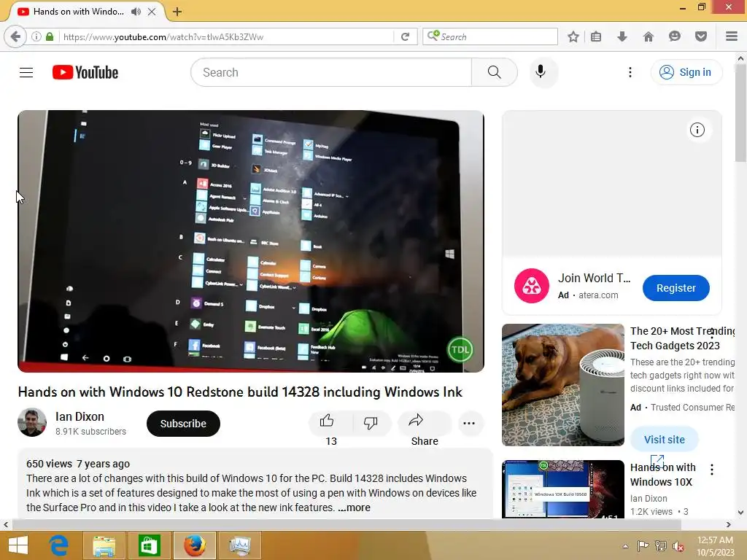Open Ian Dixon's channel avatar
This screenshot has height=560, width=747.
(32, 422)
